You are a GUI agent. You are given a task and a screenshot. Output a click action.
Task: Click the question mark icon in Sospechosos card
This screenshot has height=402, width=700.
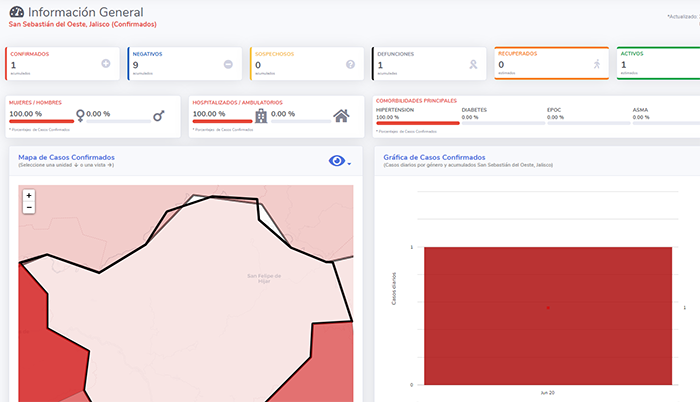350,64
